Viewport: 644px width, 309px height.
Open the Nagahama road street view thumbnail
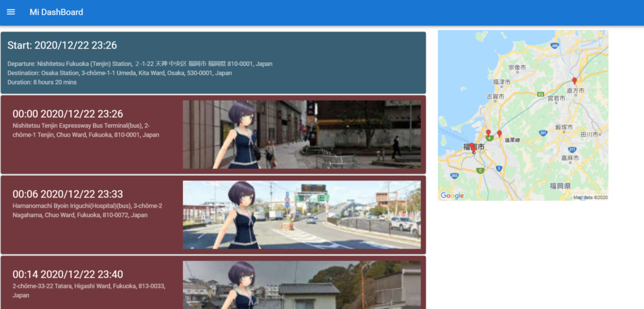(x=301, y=215)
